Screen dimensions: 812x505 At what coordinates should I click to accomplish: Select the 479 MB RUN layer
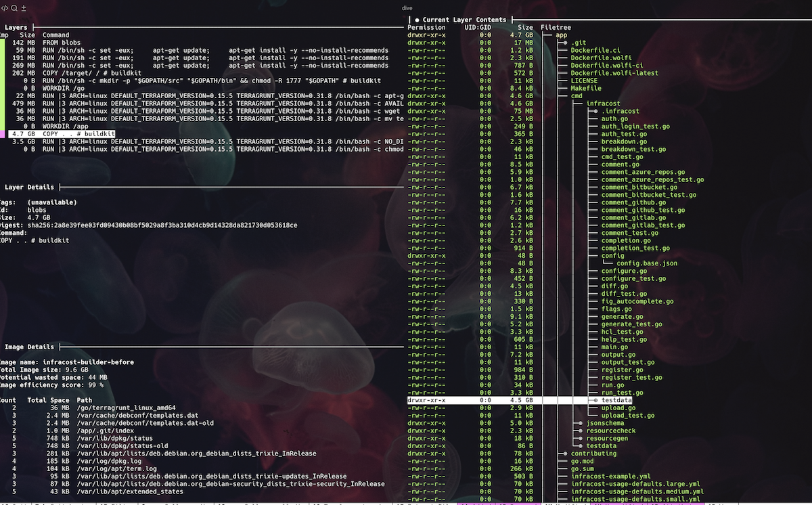click(x=203, y=104)
